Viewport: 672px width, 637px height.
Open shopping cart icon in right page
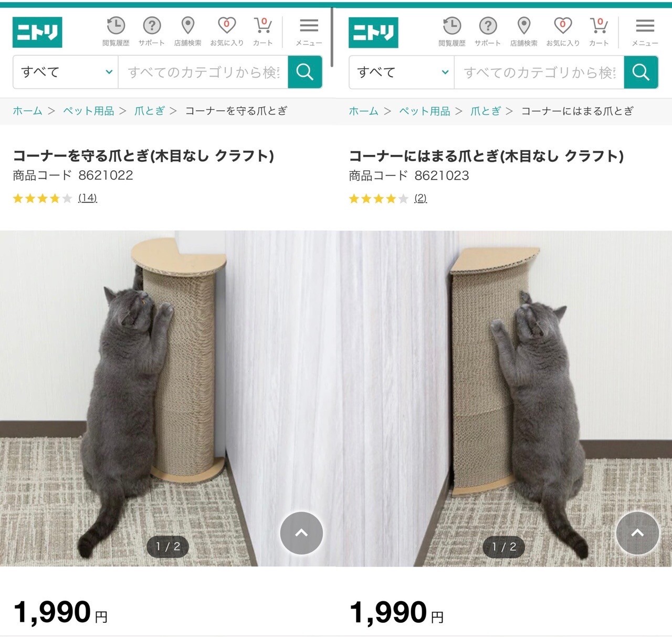tap(598, 32)
